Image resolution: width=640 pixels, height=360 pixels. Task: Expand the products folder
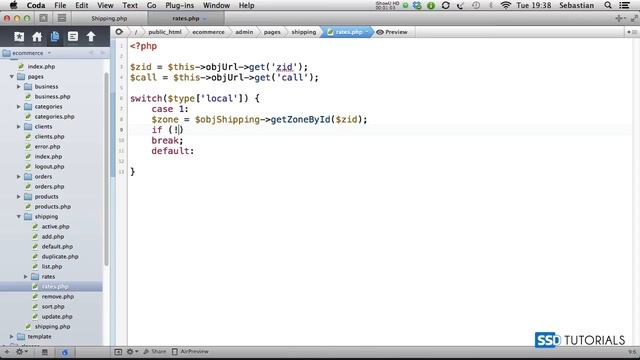[x=19, y=196]
